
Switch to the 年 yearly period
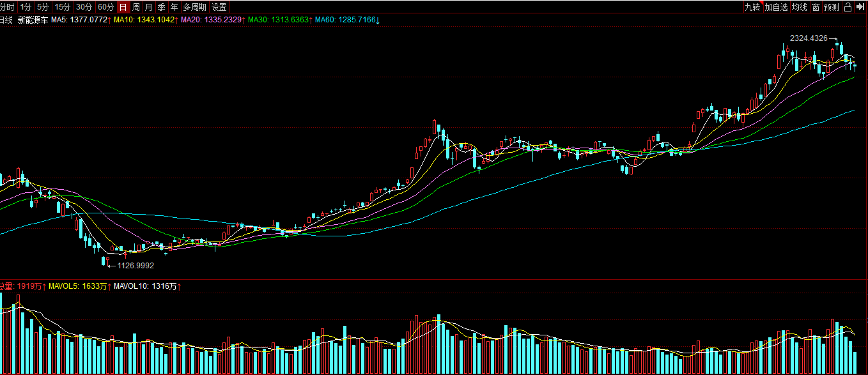click(174, 7)
